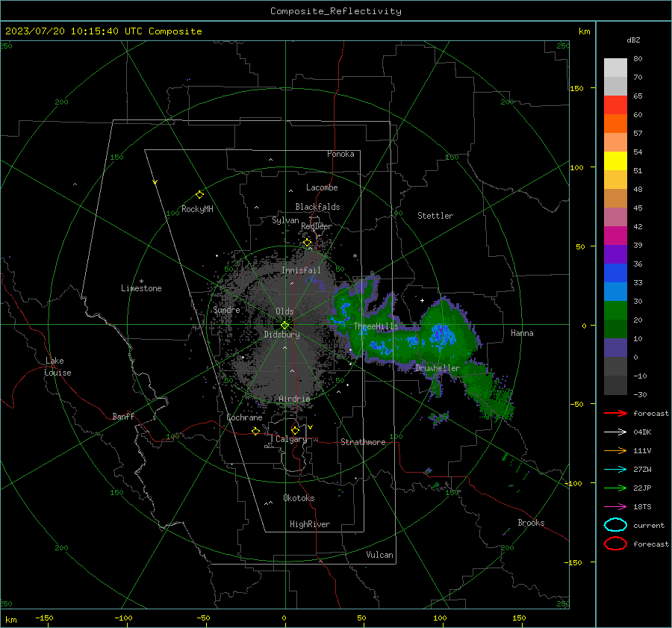
Task: Click the yellow diamond marker below Cochrane
Action: coord(256,431)
